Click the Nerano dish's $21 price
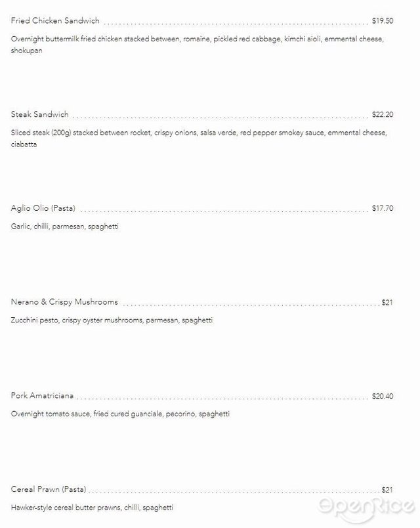This screenshot has width=420, height=528. pos(387,303)
